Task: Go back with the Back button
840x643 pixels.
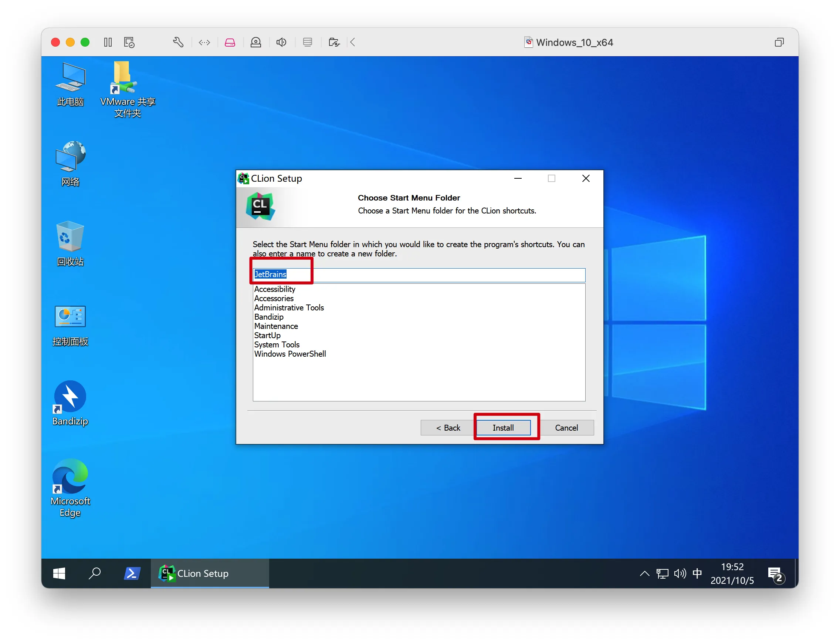Action: click(448, 428)
